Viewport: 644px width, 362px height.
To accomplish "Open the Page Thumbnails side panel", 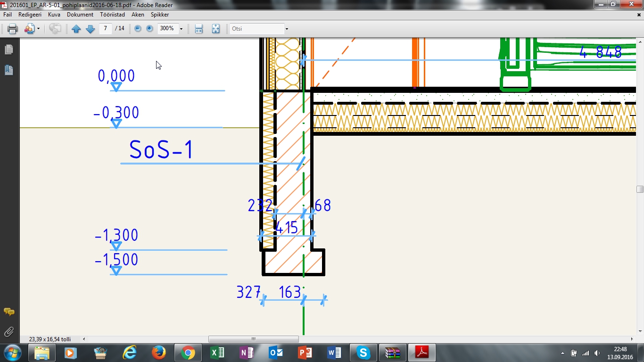I will click(8, 49).
